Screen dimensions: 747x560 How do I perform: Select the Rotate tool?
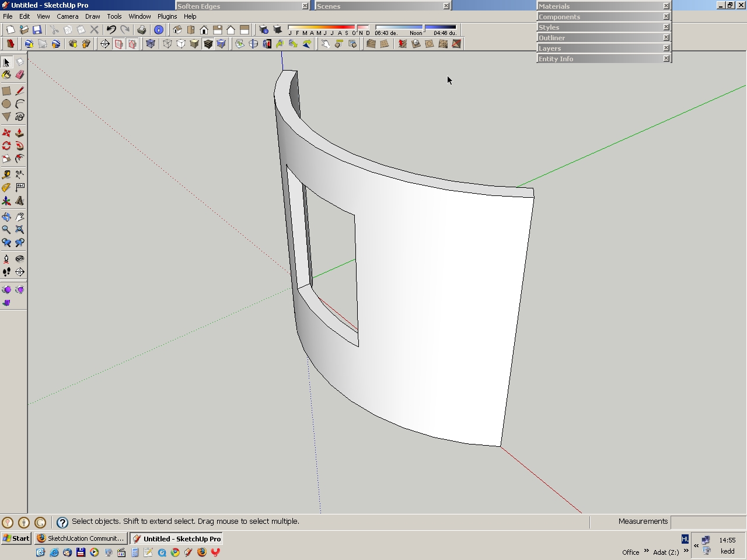(x=6, y=146)
